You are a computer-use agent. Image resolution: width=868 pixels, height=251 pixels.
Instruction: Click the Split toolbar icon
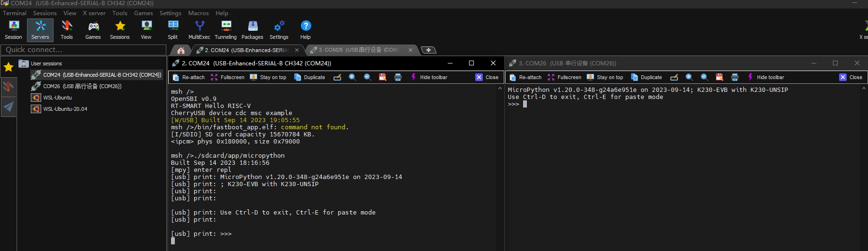pyautogui.click(x=173, y=30)
